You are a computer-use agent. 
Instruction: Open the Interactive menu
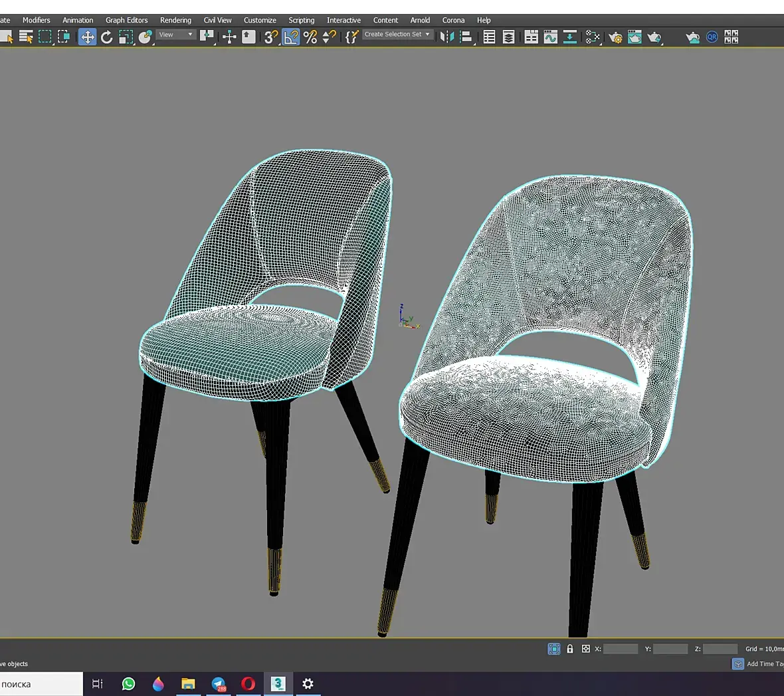tap(343, 20)
